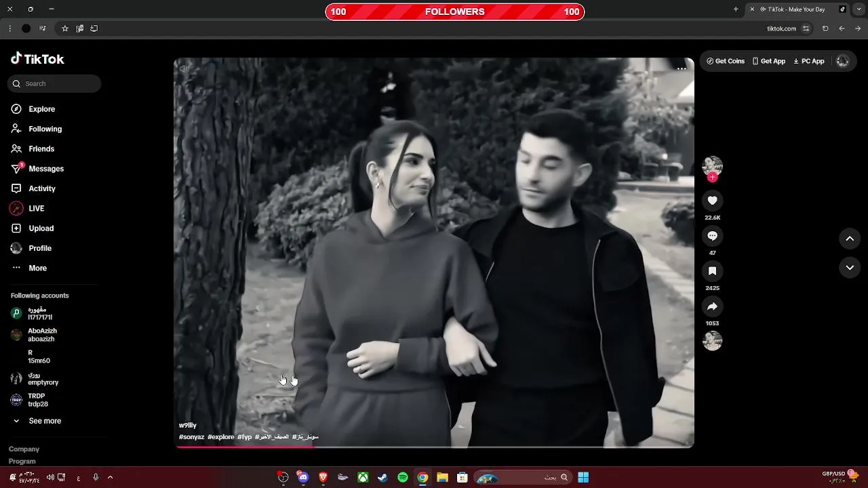Bookmark the video to favorites

[712, 271]
